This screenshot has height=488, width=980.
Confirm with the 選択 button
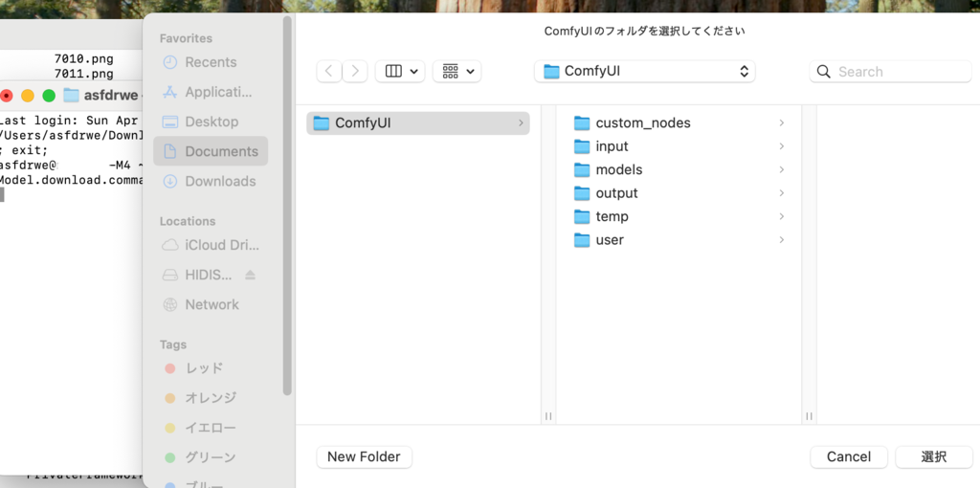[x=934, y=456]
